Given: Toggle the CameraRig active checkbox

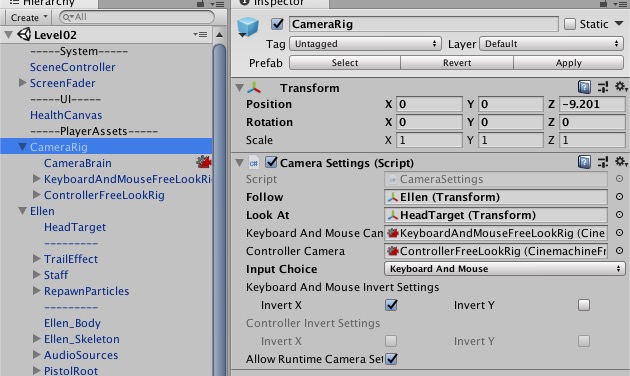Looking at the screenshot, I should 277,24.
